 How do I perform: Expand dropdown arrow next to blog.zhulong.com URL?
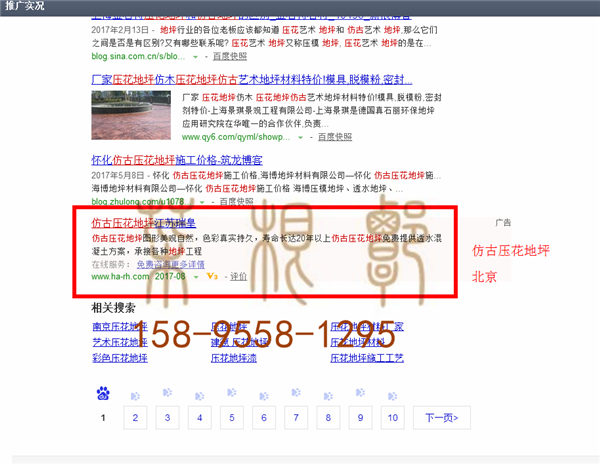point(202,202)
